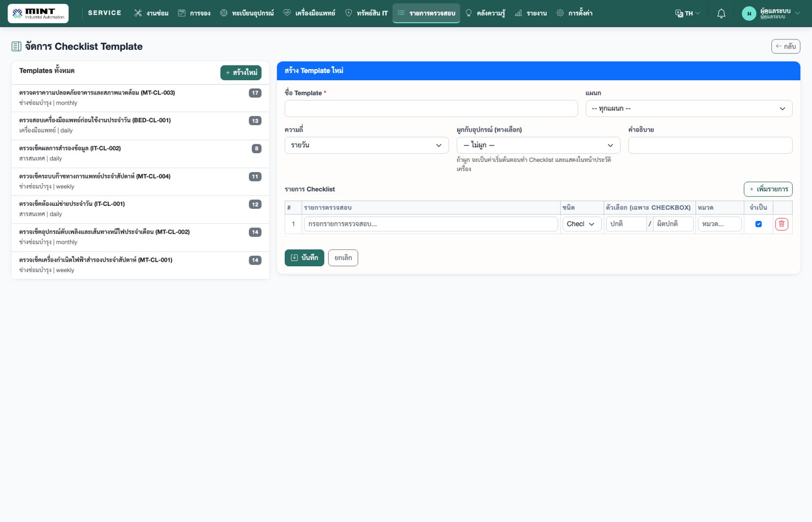Focus the กรอกรายการตรวจสอบ item field

click(431, 224)
